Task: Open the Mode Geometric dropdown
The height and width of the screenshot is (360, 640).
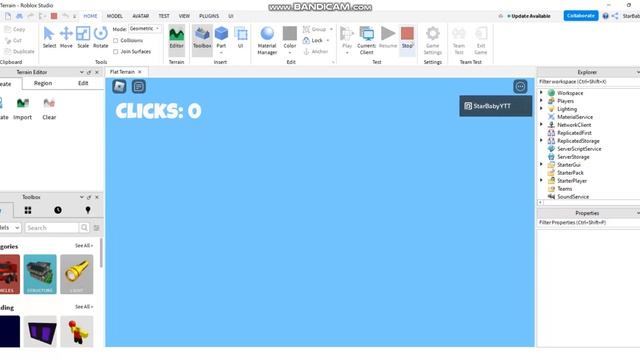Action: [144, 29]
